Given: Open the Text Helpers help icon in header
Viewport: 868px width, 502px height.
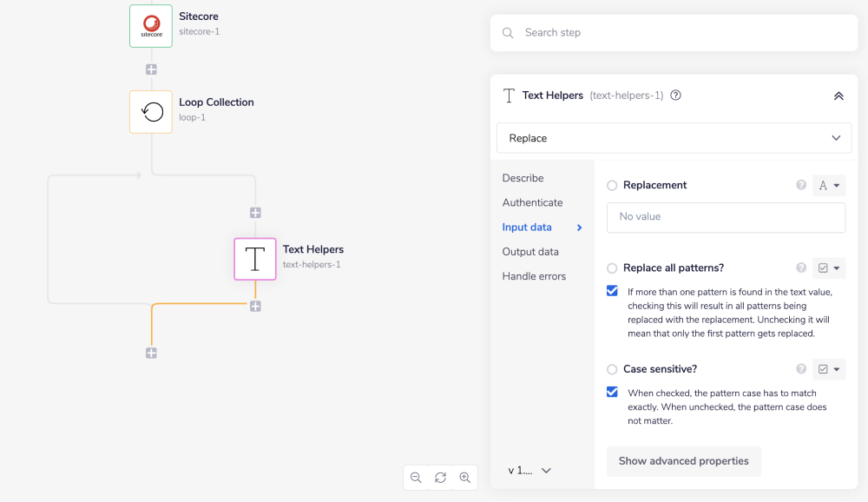Looking at the screenshot, I should click(676, 96).
